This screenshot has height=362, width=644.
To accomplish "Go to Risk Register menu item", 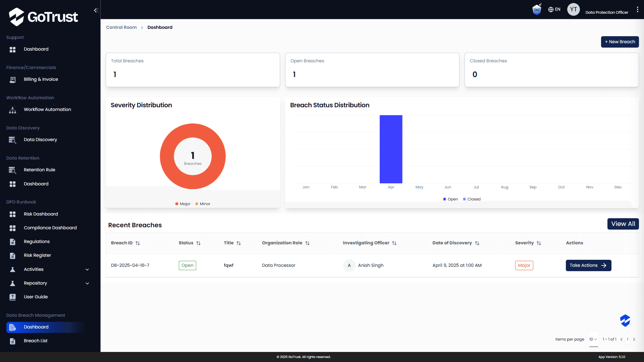I will (x=37, y=255).
